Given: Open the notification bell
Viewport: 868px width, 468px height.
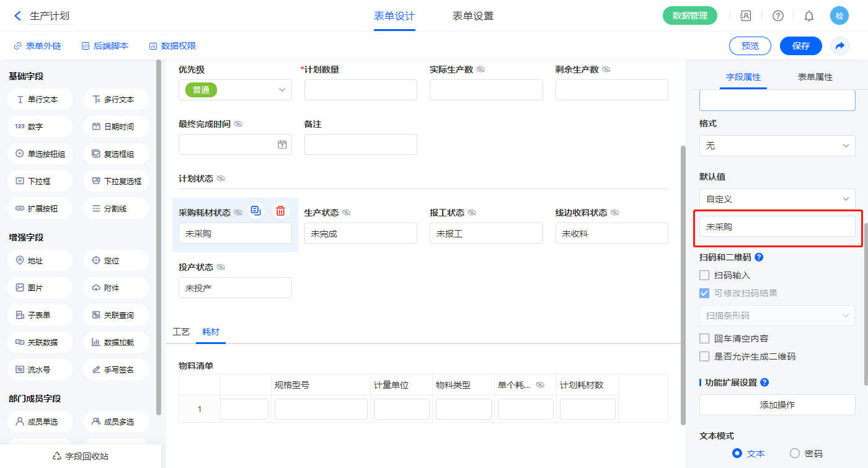Looking at the screenshot, I should coord(809,16).
